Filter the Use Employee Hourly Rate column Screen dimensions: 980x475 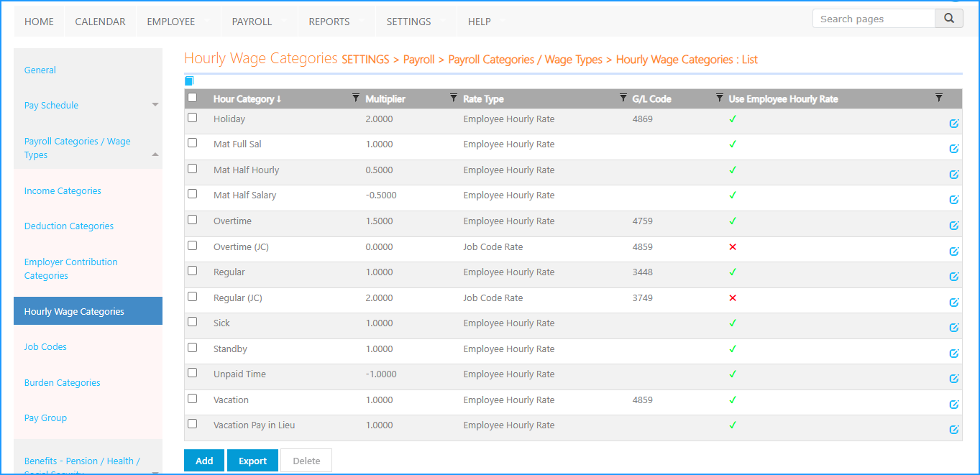(938, 98)
